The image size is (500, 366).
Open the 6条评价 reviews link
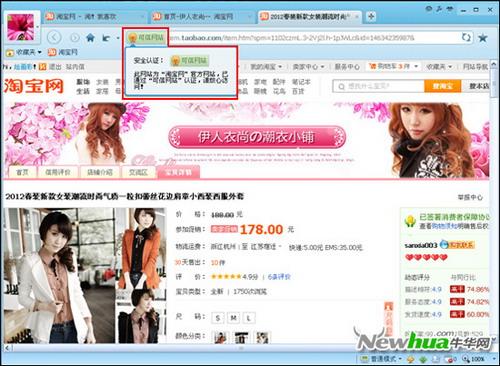(x=279, y=277)
